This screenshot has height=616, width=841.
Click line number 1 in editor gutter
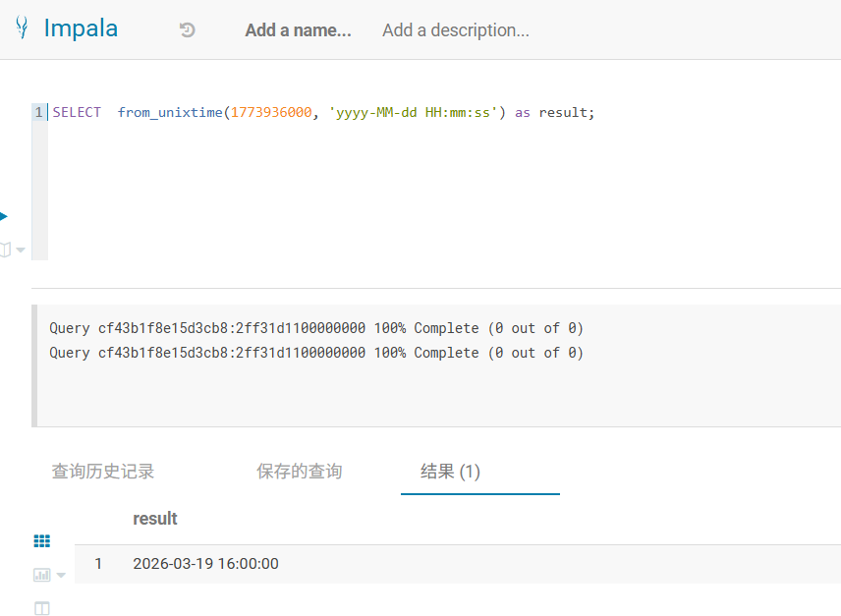pyautogui.click(x=39, y=113)
